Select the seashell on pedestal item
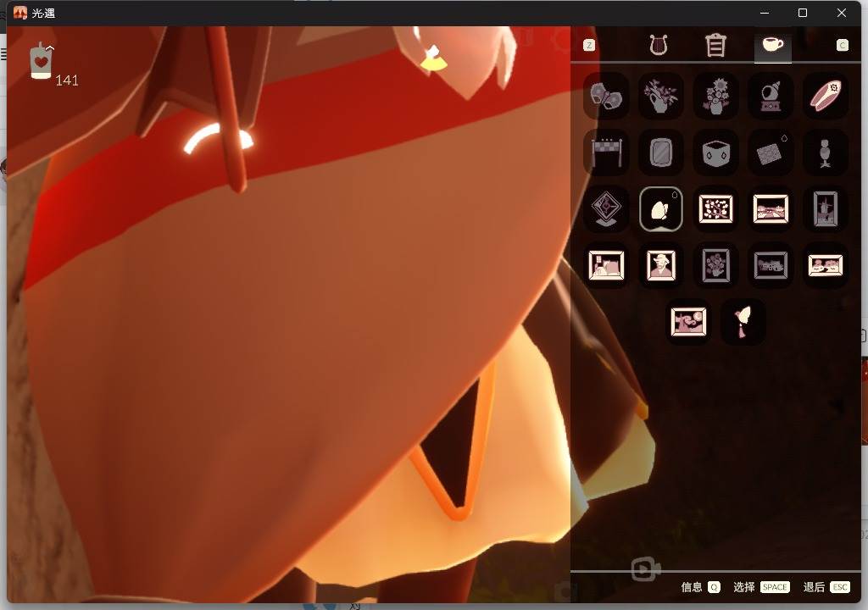 point(771,96)
